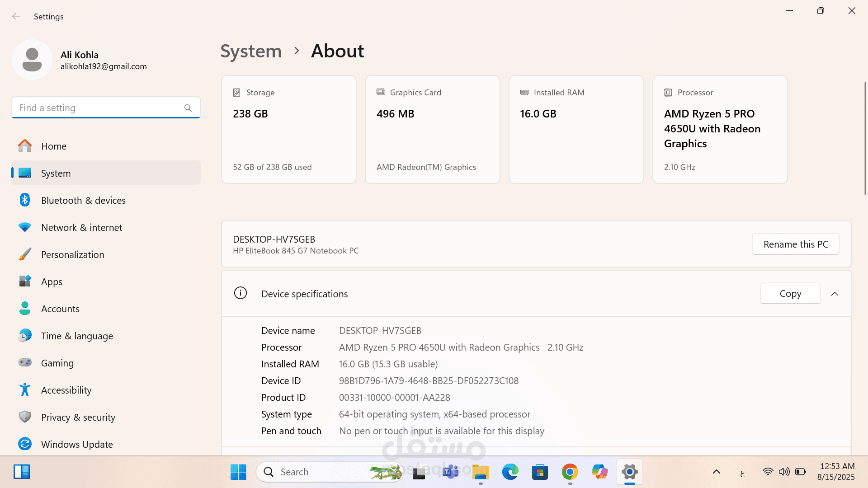The width and height of the screenshot is (868, 488).
Task: Click the battery tray icon
Action: click(x=801, y=472)
